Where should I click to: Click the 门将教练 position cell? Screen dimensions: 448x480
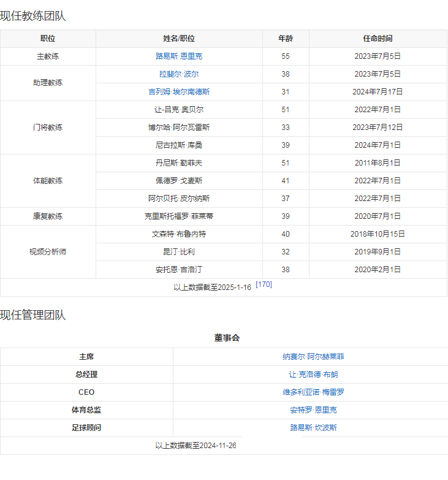(48, 128)
